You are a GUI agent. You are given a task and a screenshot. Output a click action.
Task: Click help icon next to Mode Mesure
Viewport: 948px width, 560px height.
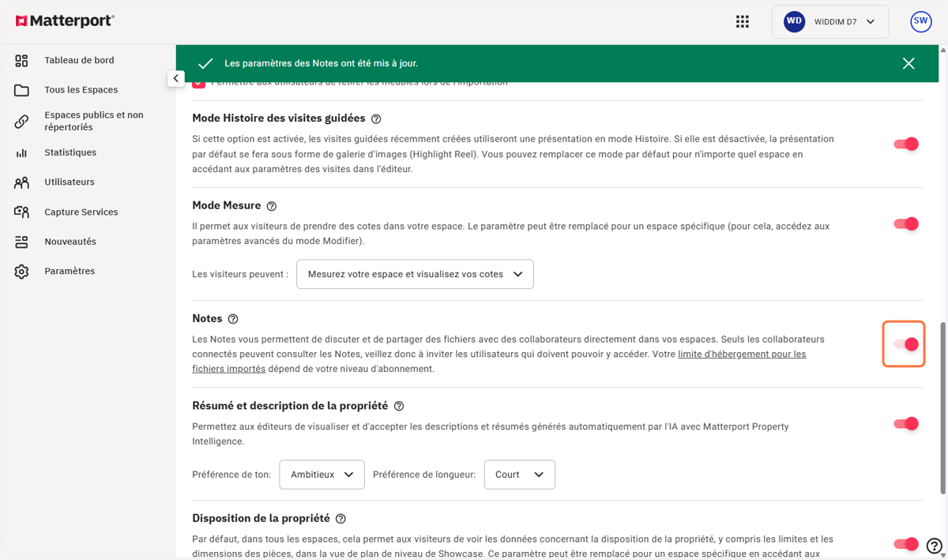(x=272, y=206)
